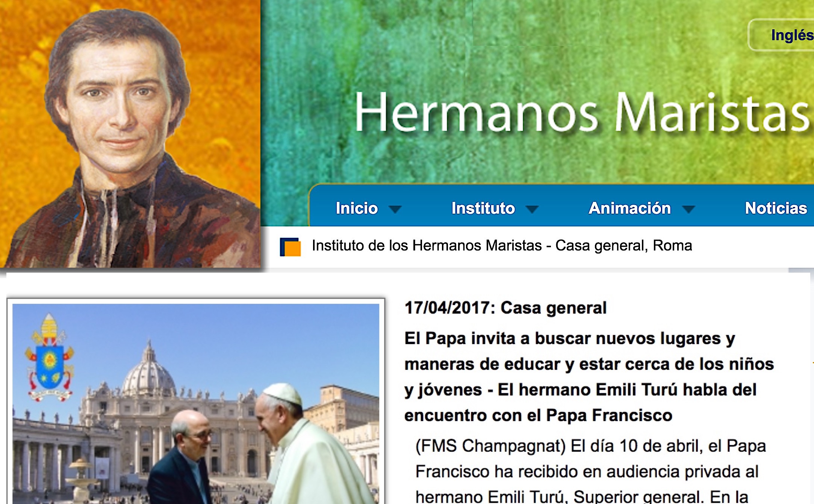The height and width of the screenshot is (504, 814).
Task: Click the 17/04/2017 Casa general date heading
Action: (505, 308)
